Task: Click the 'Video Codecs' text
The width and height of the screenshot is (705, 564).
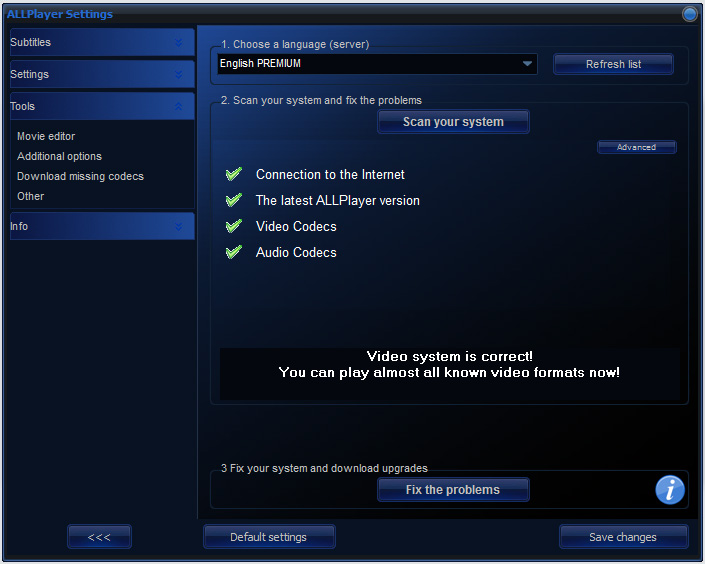Action: pos(296,227)
